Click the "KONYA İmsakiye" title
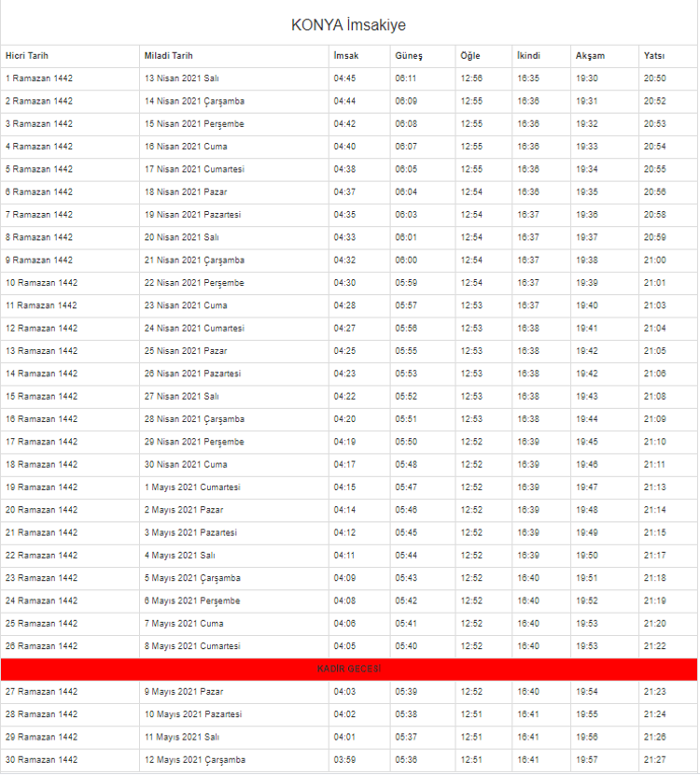 pyautogui.click(x=349, y=25)
